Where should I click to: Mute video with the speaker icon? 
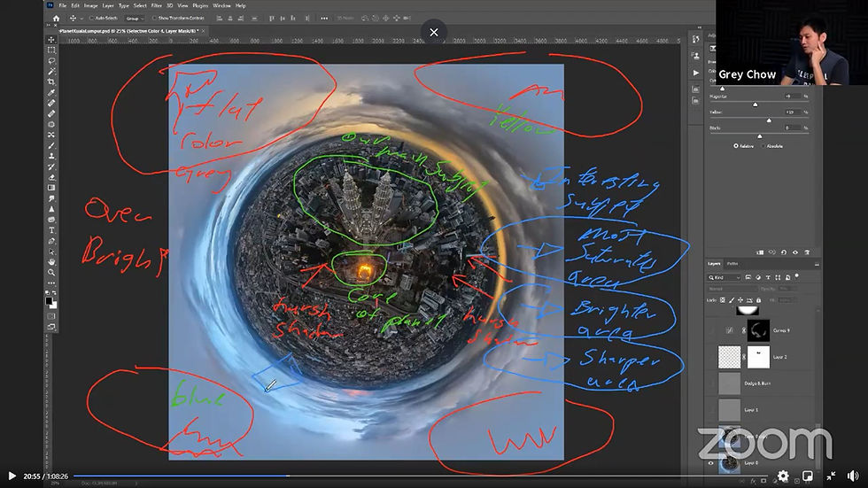(853, 476)
